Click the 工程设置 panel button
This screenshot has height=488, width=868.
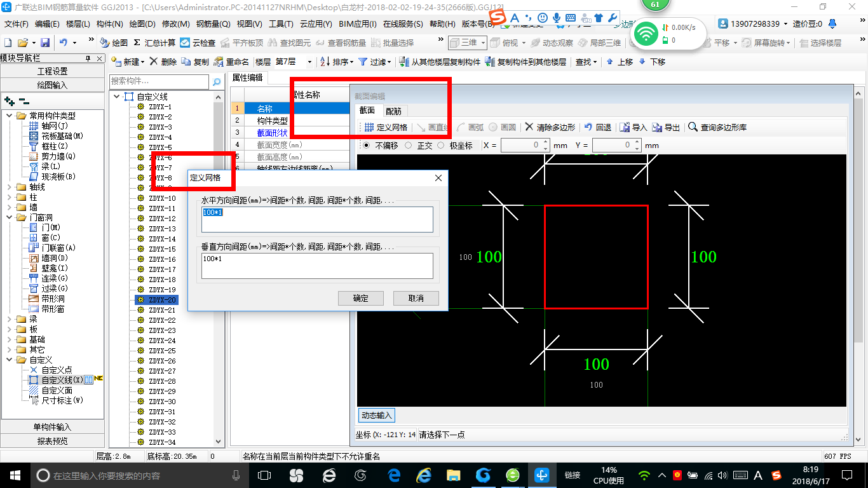point(52,71)
